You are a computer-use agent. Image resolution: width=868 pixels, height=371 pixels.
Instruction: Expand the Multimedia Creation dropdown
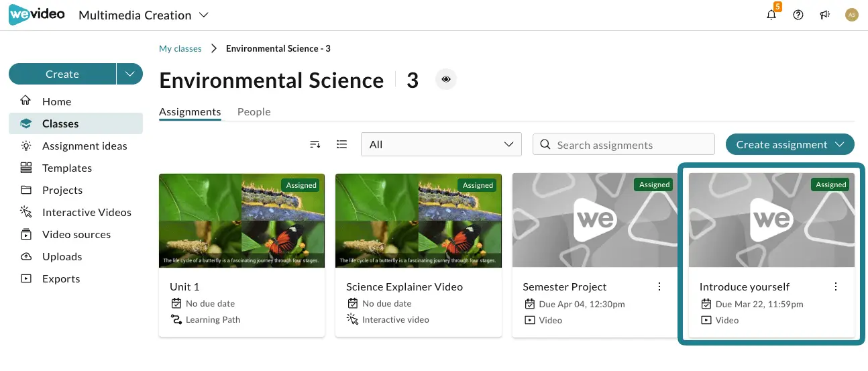(205, 15)
